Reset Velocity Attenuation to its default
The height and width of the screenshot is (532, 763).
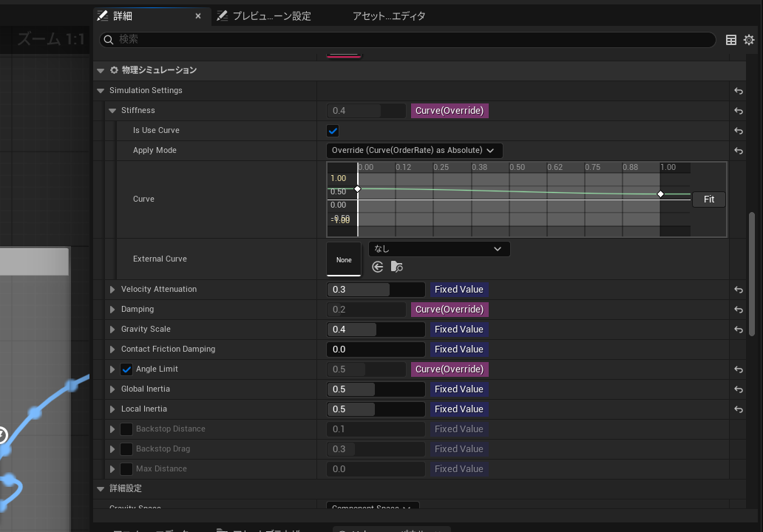coord(738,290)
